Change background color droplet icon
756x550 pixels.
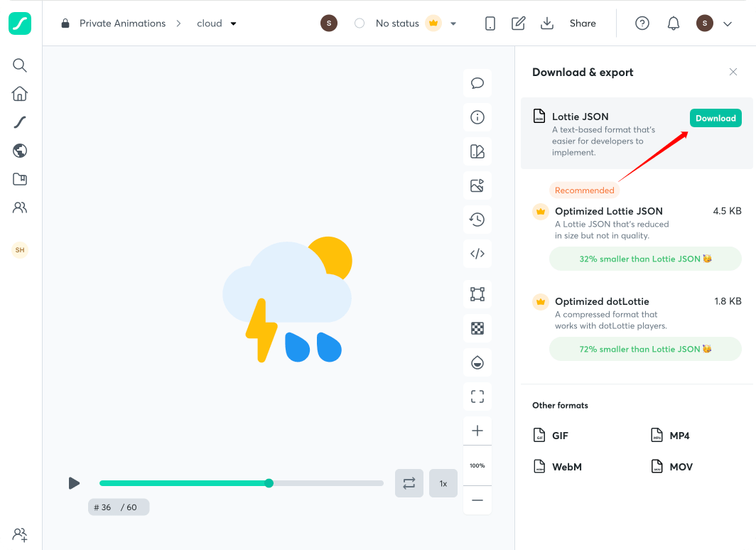477,362
